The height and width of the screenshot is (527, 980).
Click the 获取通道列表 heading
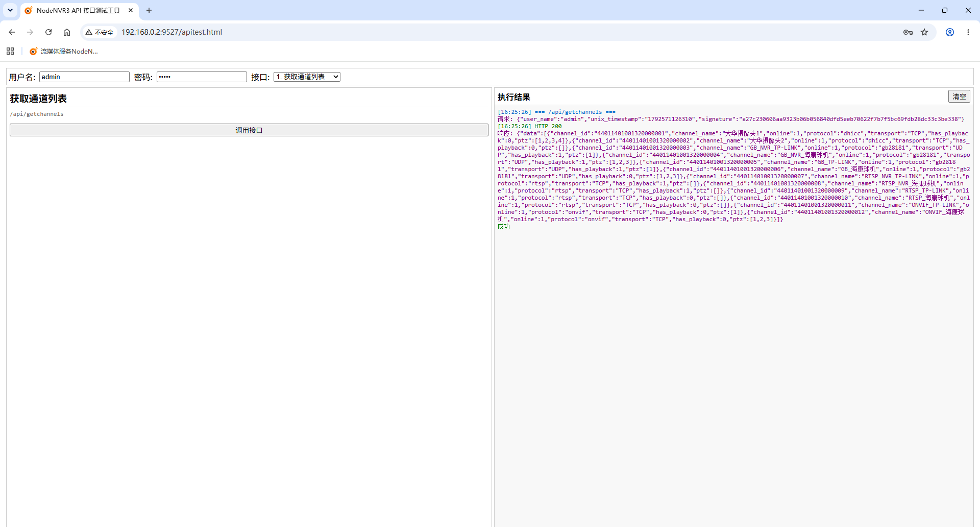pyautogui.click(x=38, y=99)
